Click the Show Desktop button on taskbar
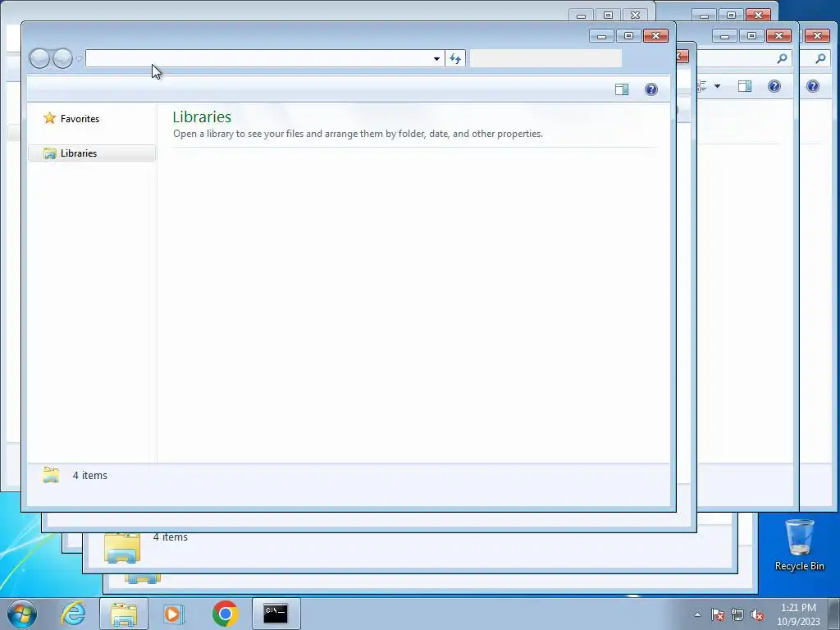This screenshot has height=630, width=840. tap(833, 614)
